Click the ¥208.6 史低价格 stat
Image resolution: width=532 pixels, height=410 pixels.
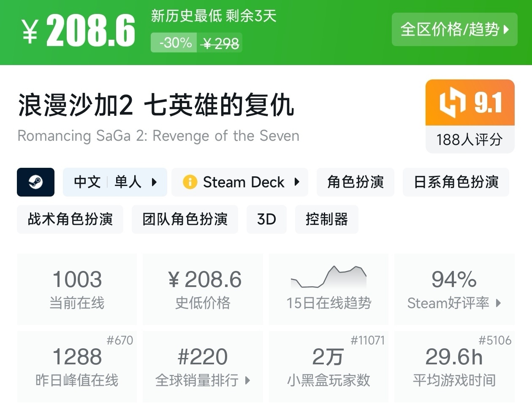(x=203, y=289)
